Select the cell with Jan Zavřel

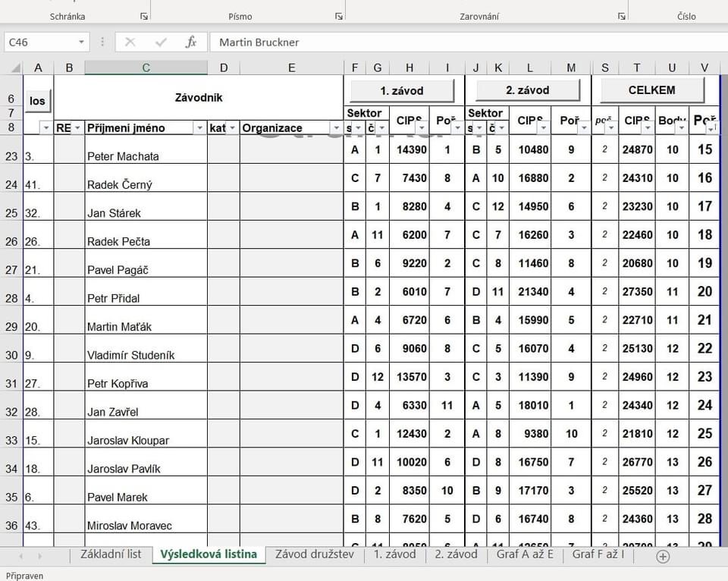[x=146, y=405]
